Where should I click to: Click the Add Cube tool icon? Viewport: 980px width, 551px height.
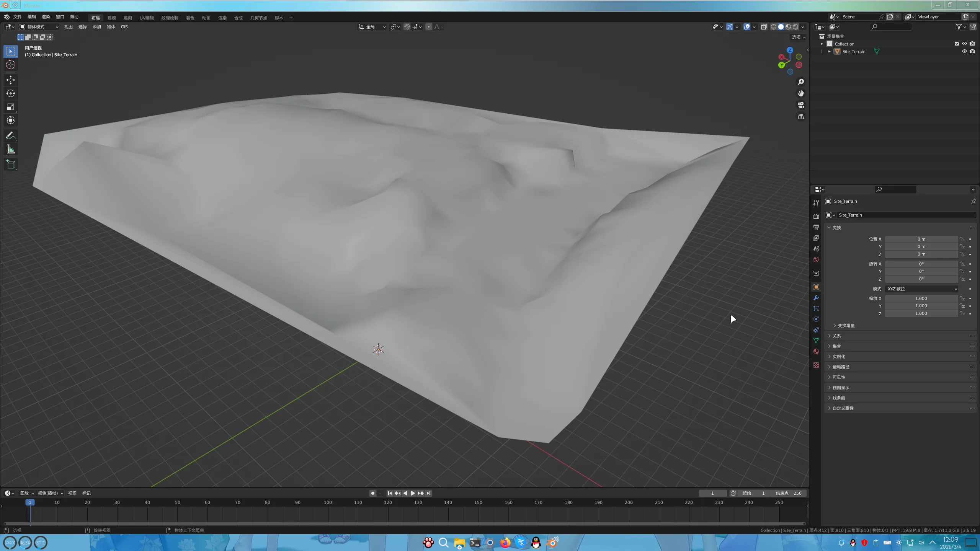pyautogui.click(x=11, y=165)
